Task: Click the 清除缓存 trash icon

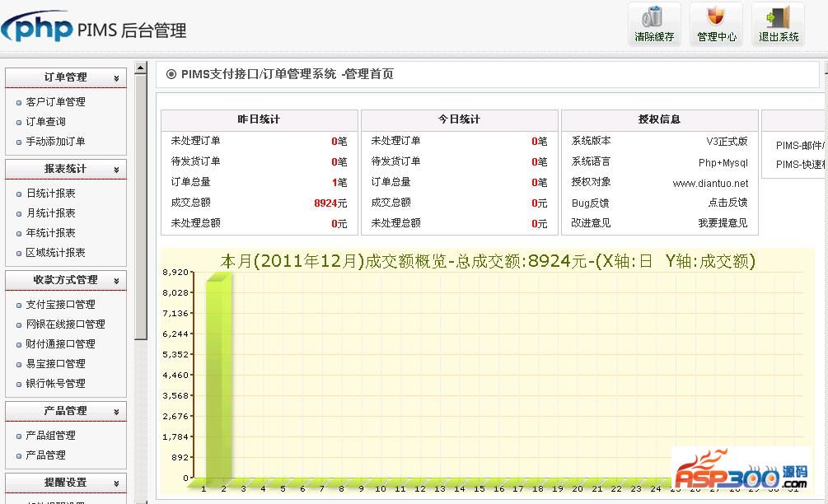Action: tap(653, 16)
